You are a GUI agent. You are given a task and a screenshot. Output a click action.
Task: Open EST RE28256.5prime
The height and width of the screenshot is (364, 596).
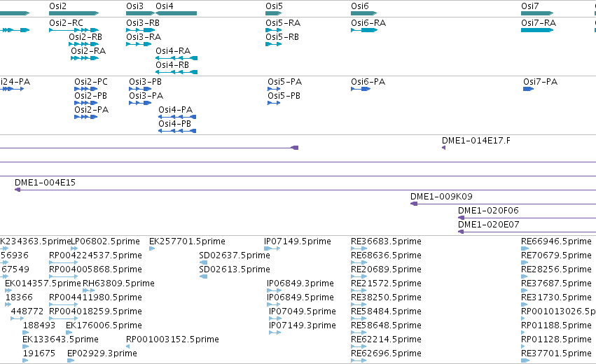pos(525,276)
